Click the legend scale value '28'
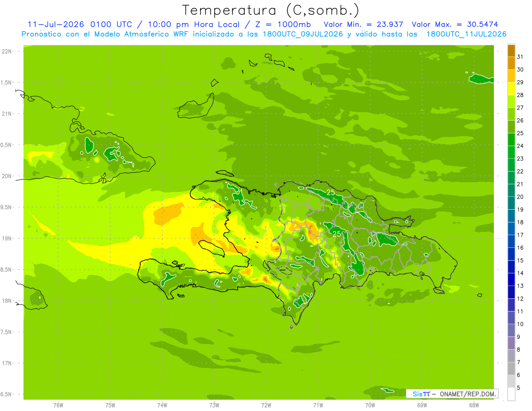 (520, 95)
